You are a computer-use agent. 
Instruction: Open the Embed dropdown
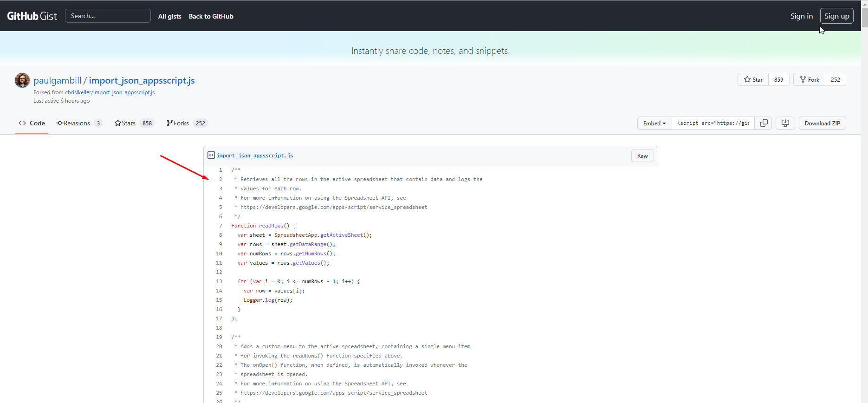click(654, 123)
